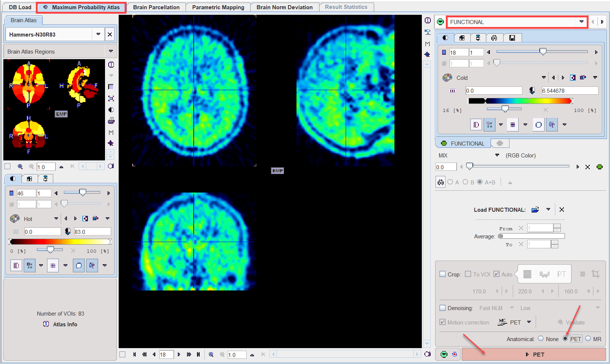Zoom in the atlas preview
The image size is (610, 364).
[x=20, y=167]
